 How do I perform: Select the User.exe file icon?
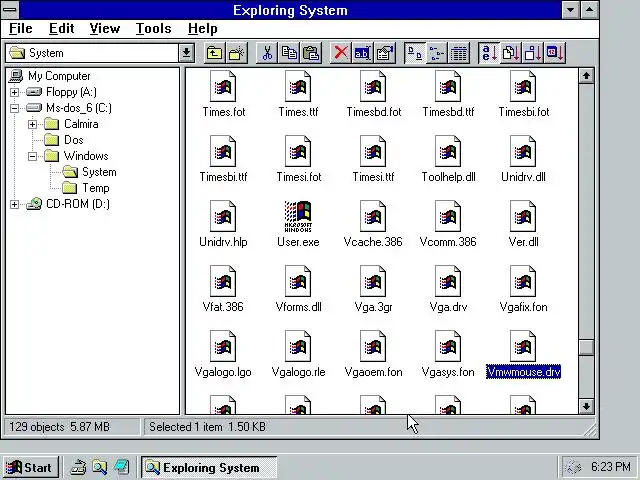point(298,216)
